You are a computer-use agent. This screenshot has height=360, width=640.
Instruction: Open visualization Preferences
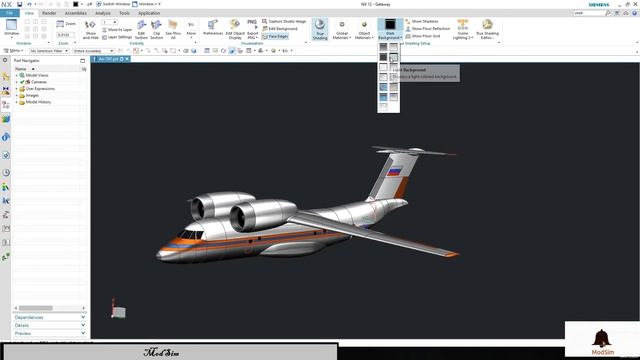point(213,28)
